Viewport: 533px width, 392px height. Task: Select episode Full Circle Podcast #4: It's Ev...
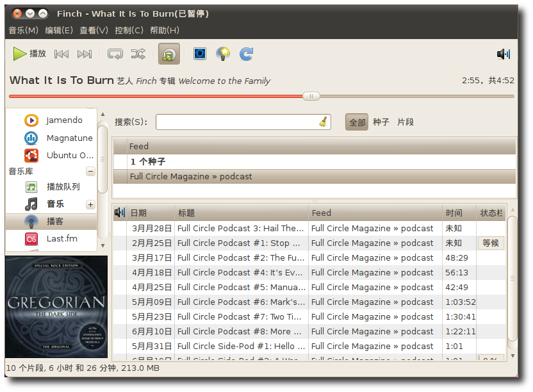pos(309,272)
